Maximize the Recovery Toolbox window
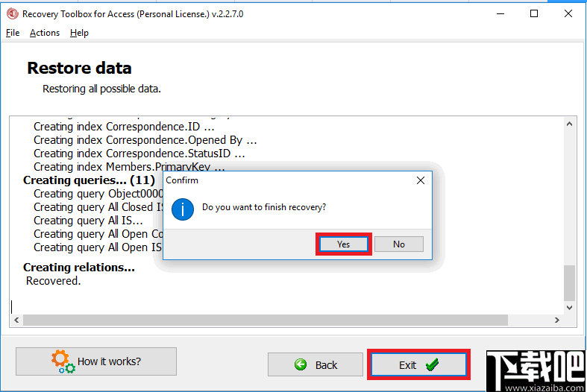587x392 pixels. click(x=534, y=14)
